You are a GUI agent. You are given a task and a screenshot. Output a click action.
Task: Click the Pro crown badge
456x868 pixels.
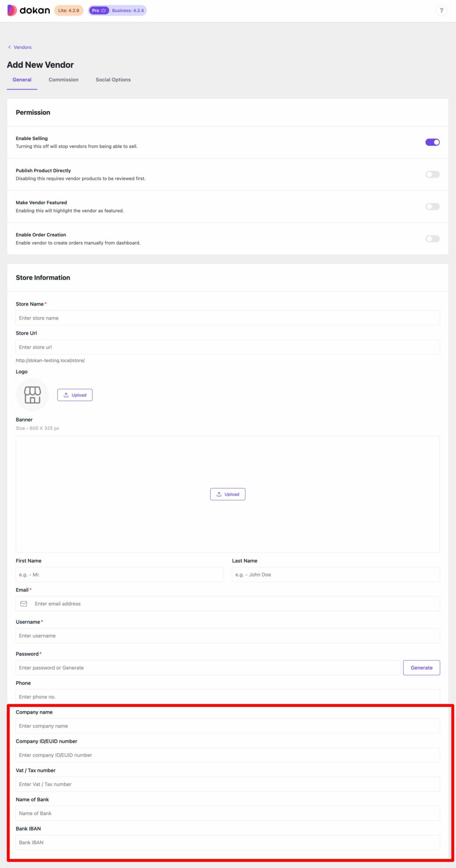[99, 10]
